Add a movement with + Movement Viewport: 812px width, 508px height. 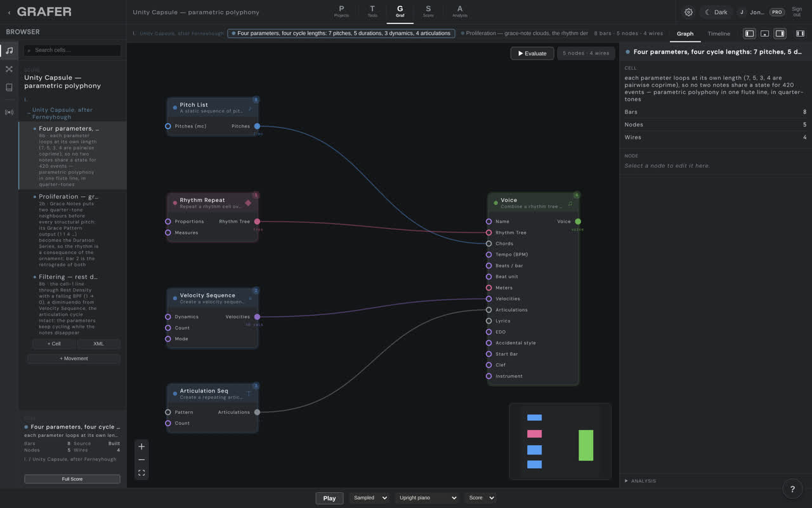(74, 358)
